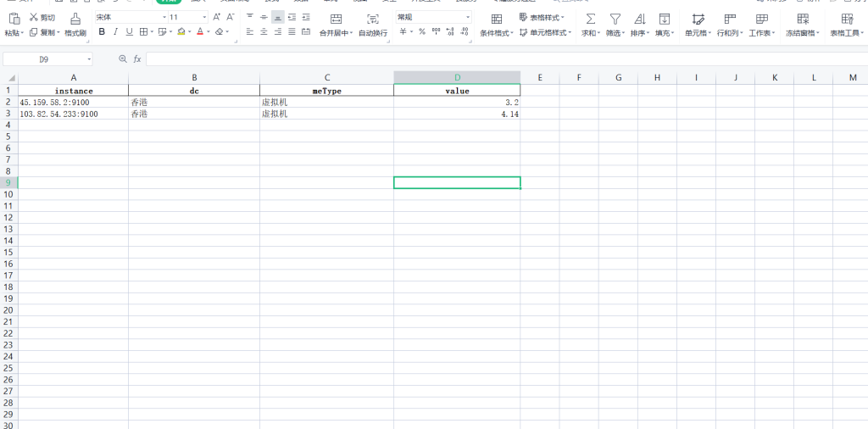This screenshot has width=868, height=429.
Task: Click the Conditional Formatting (条件格式) icon
Action: tap(497, 18)
